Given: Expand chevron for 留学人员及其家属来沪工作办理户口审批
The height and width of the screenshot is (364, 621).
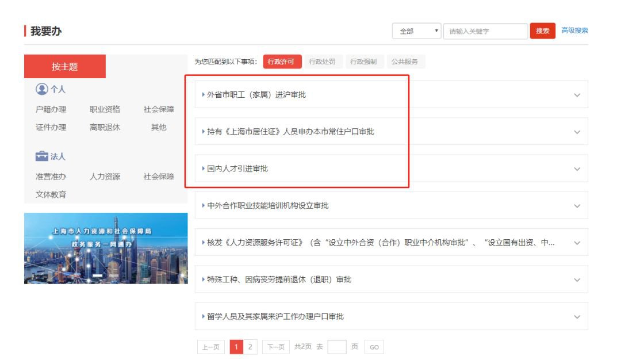Looking at the screenshot, I should coord(577,317).
